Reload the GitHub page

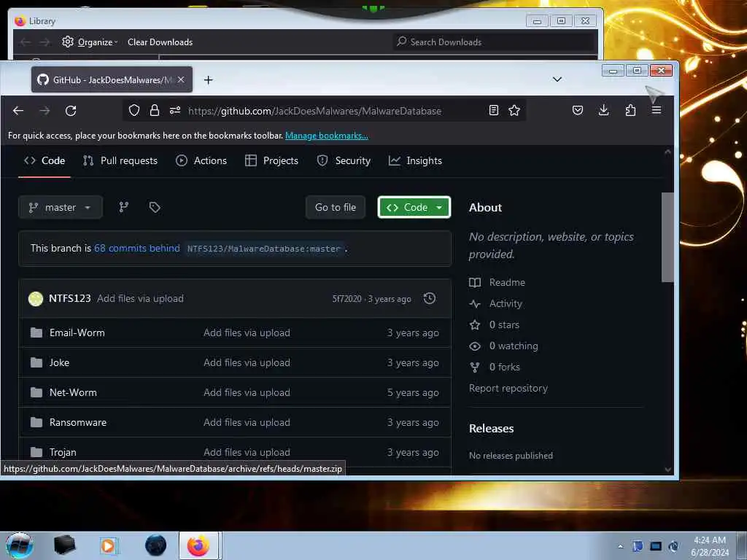coord(71,111)
